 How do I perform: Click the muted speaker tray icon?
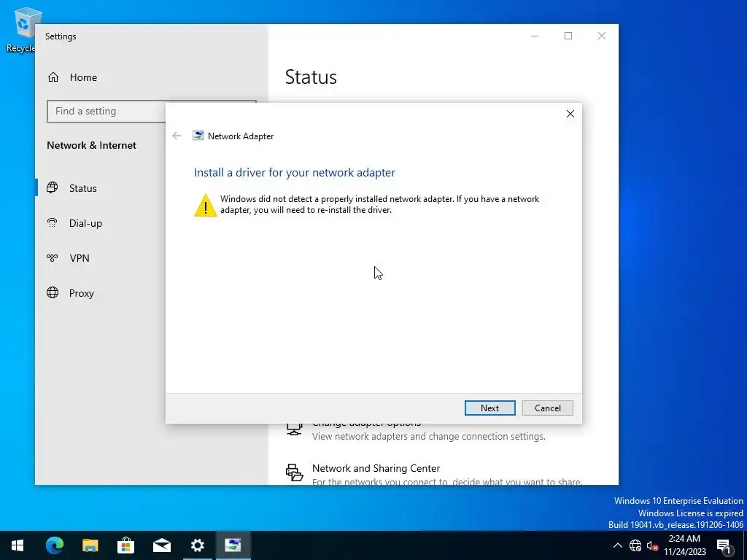point(652,545)
